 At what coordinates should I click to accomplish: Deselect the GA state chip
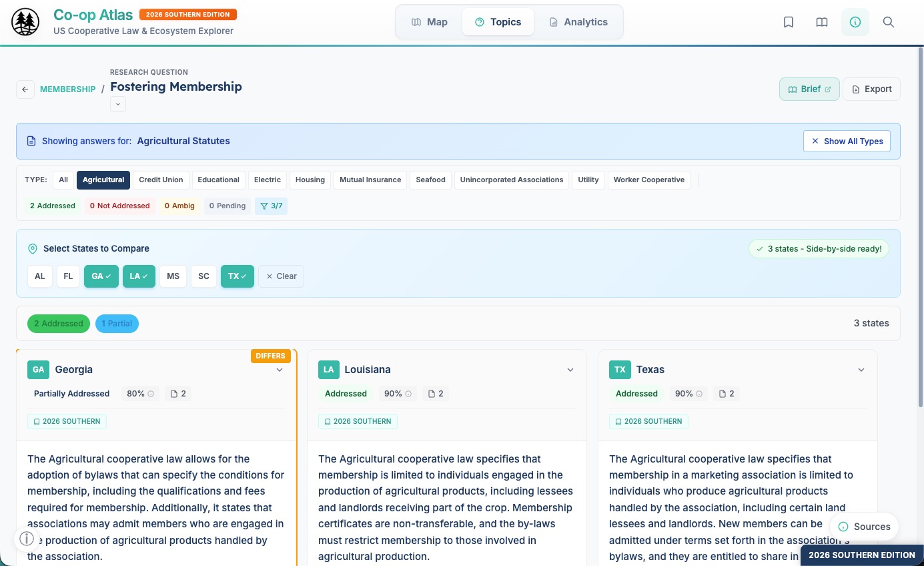point(101,276)
